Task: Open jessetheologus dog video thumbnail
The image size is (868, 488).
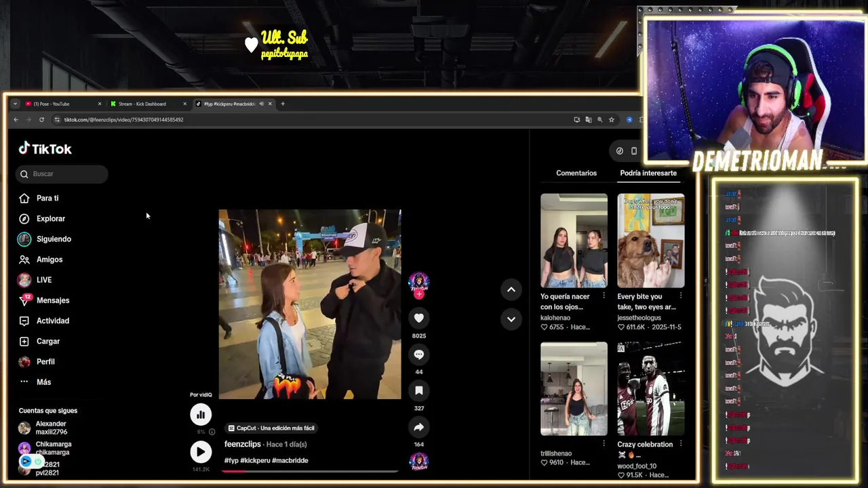Action: (x=650, y=241)
